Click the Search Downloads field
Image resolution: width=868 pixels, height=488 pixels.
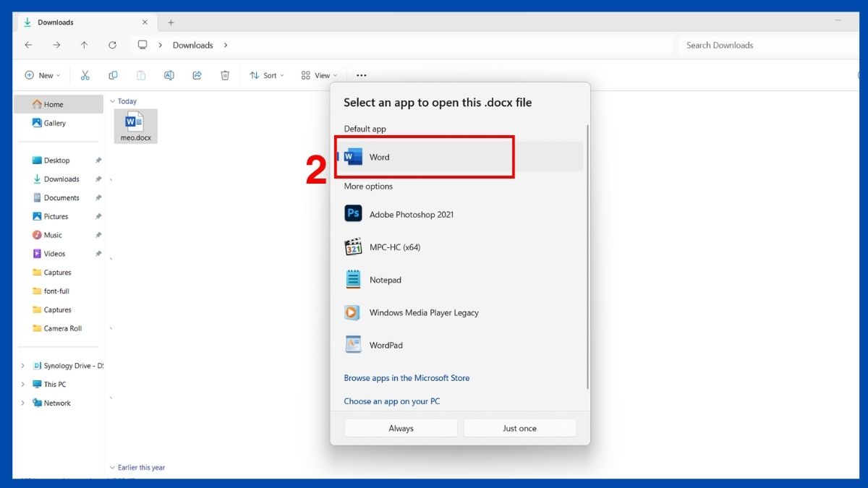(x=767, y=45)
